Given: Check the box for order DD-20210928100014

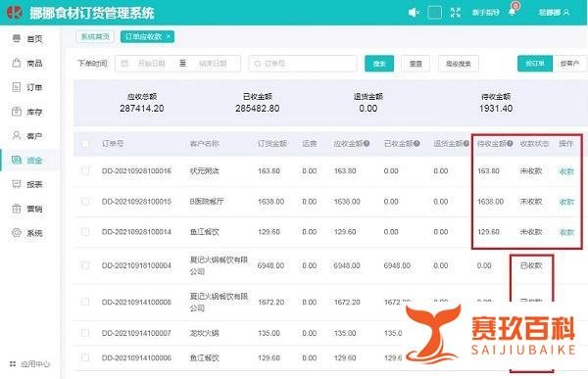Looking at the screenshot, I should (x=85, y=232).
